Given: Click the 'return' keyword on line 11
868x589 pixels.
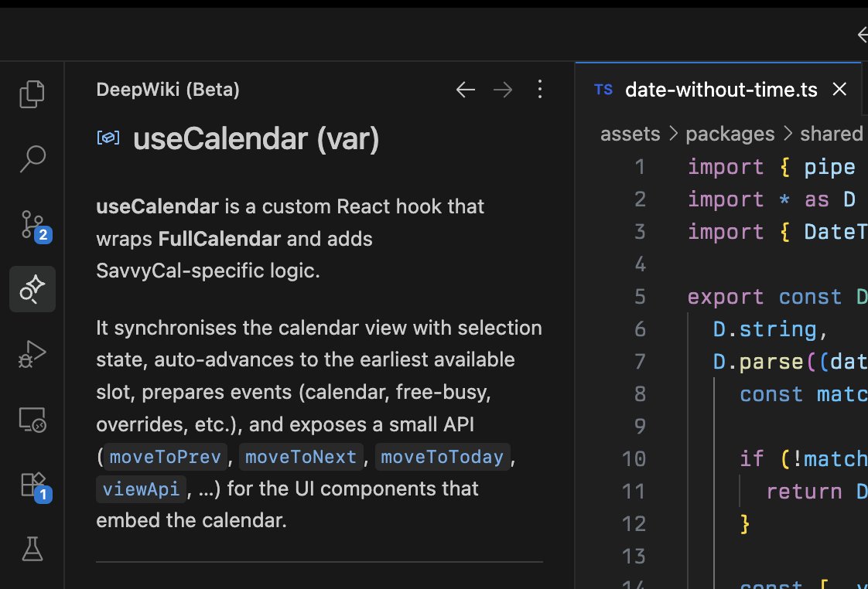Looking at the screenshot, I should 805,491.
